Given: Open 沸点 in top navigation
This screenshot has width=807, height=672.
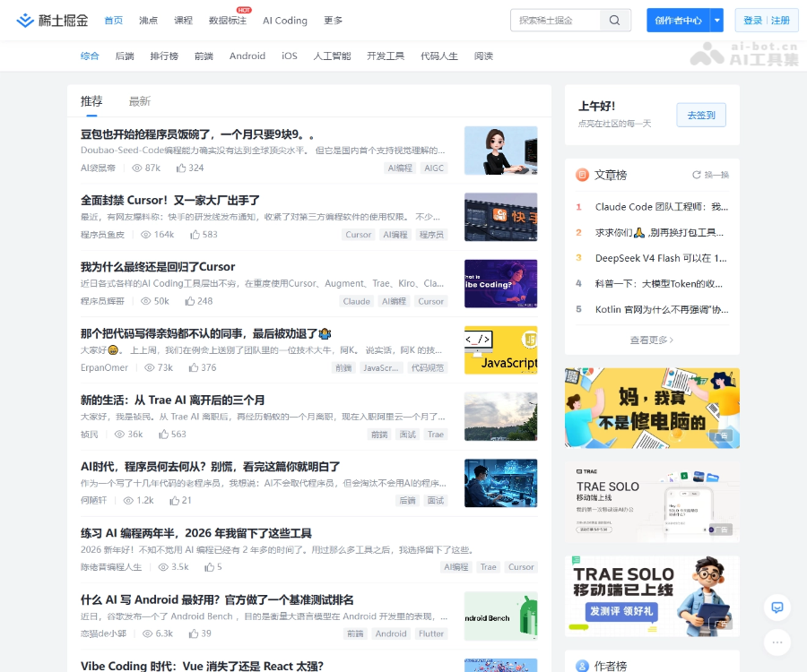Looking at the screenshot, I should [x=148, y=21].
